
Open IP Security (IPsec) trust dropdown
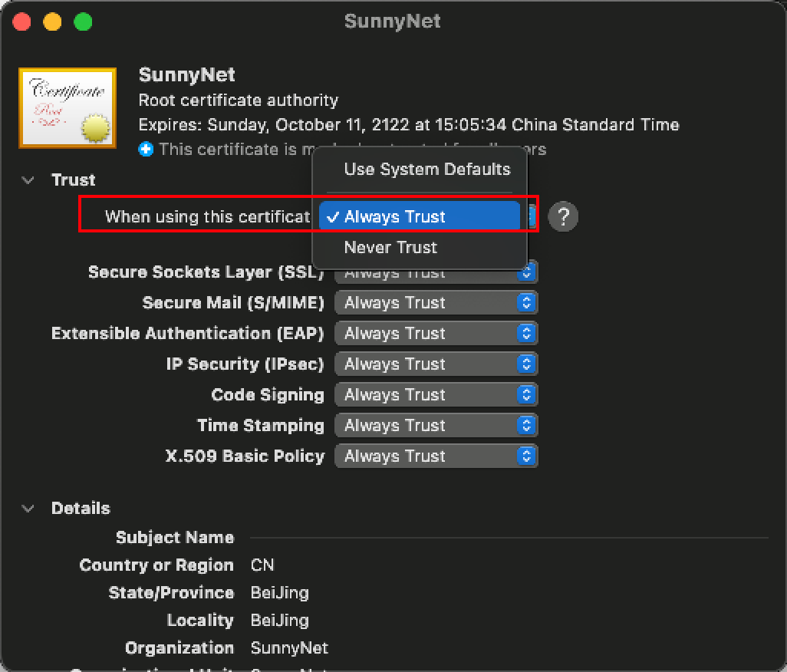pyautogui.click(x=436, y=364)
